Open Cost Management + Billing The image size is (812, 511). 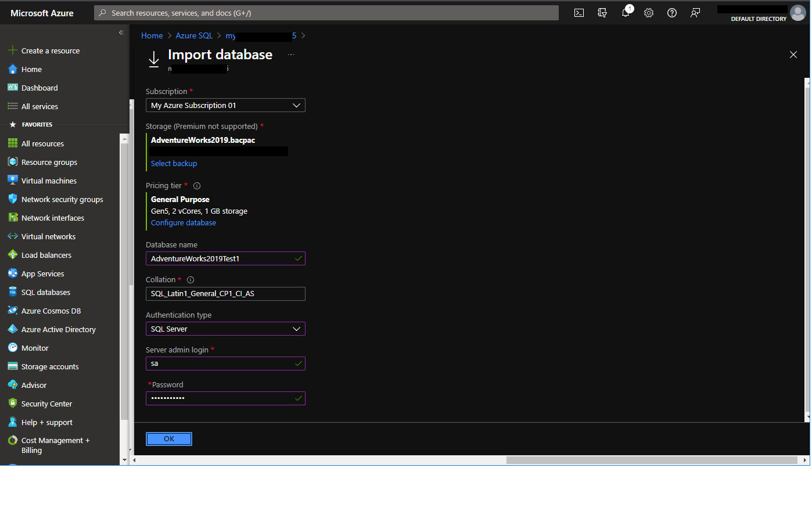tap(56, 445)
